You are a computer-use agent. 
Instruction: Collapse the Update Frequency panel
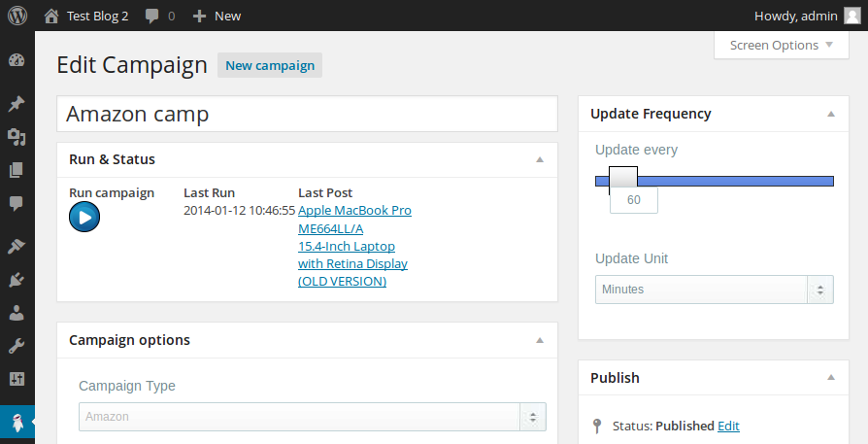pos(831,114)
